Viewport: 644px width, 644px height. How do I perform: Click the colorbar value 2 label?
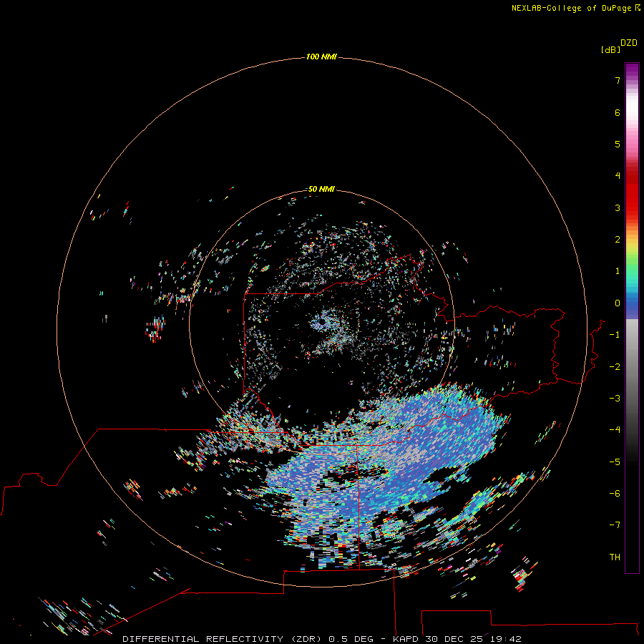point(618,240)
